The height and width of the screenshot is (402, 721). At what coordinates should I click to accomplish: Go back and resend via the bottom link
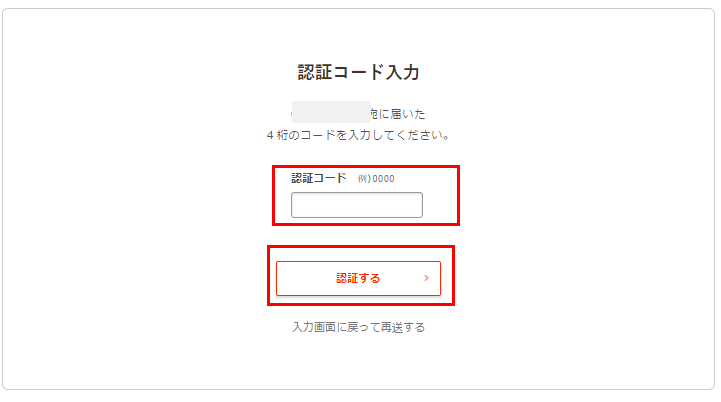click(x=358, y=327)
